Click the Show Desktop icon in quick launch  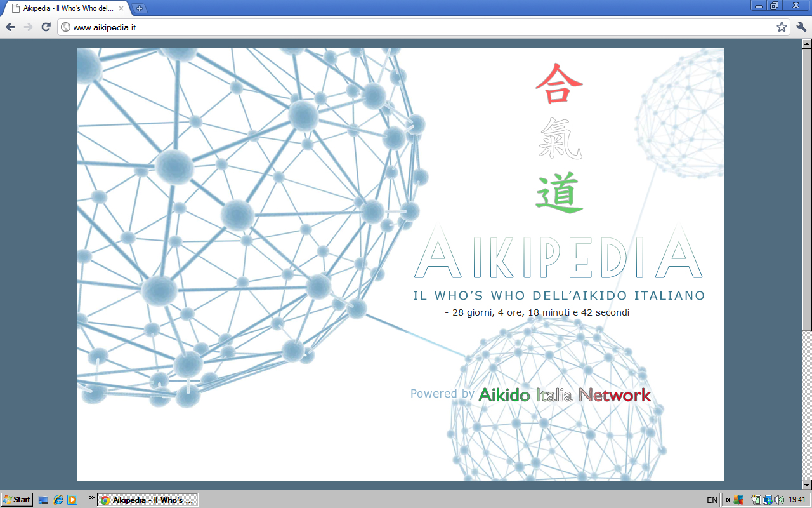pos(43,500)
